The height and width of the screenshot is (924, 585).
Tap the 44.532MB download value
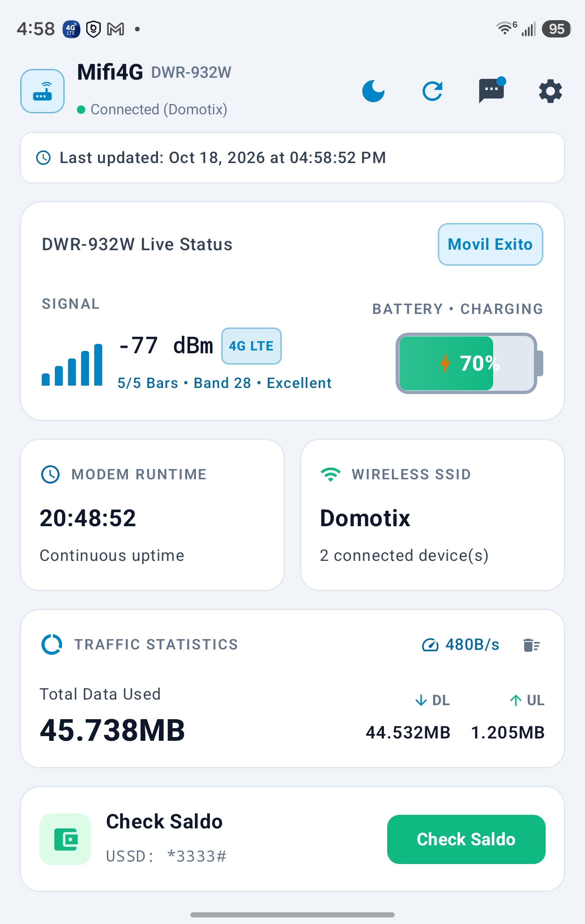(x=408, y=732)
